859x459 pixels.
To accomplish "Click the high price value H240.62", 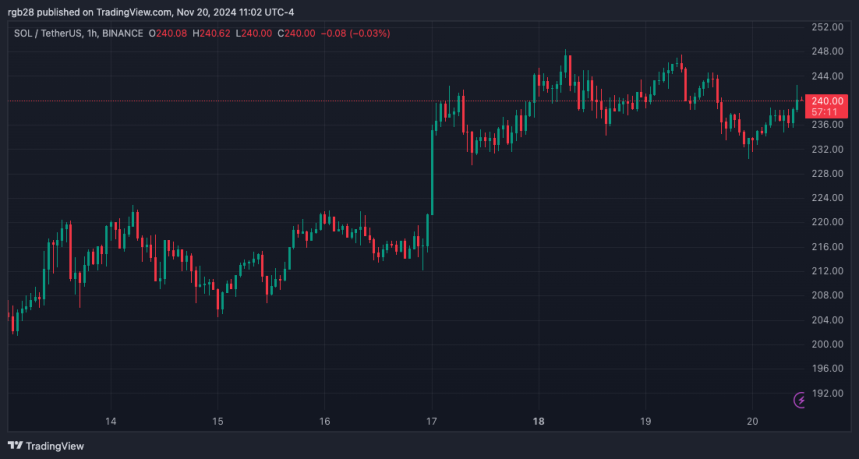I will [x=214, y=33].
